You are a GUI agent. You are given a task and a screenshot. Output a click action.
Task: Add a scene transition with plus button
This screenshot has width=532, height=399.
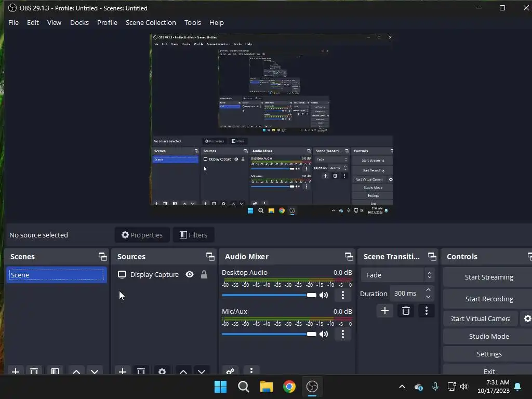pos(385,311)
